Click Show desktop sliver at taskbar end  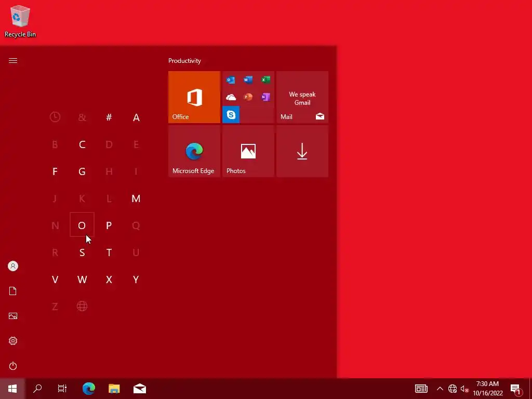530,389
